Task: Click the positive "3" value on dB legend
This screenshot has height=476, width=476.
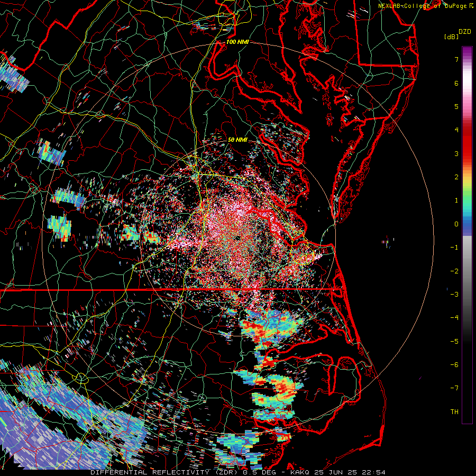Action: pyautogui.click(x=456, y=153)
